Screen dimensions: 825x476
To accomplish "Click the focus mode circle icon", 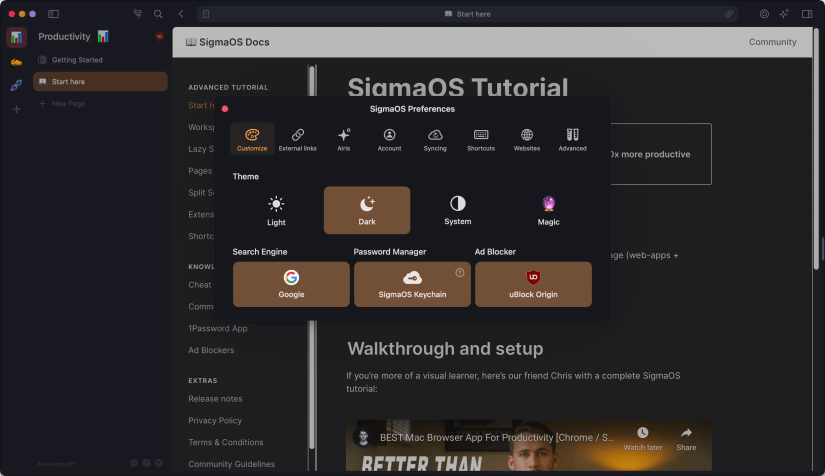I will (x=764, y=14).
